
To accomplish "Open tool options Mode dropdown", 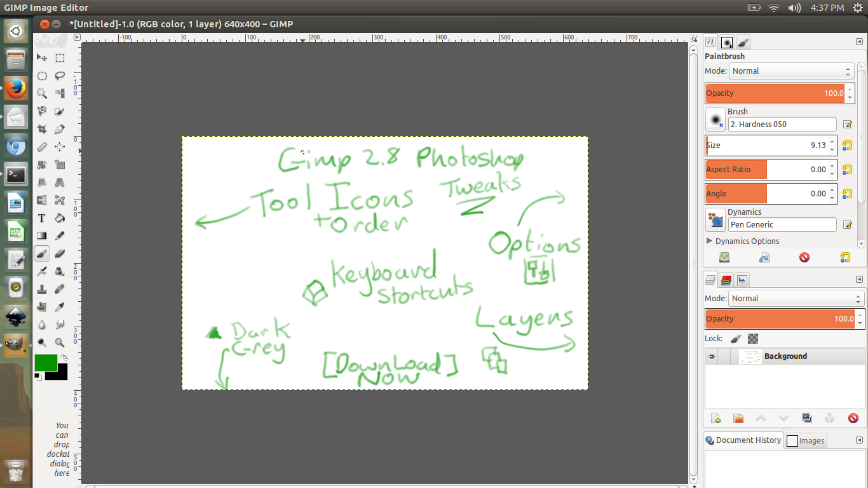I will 791,71.
